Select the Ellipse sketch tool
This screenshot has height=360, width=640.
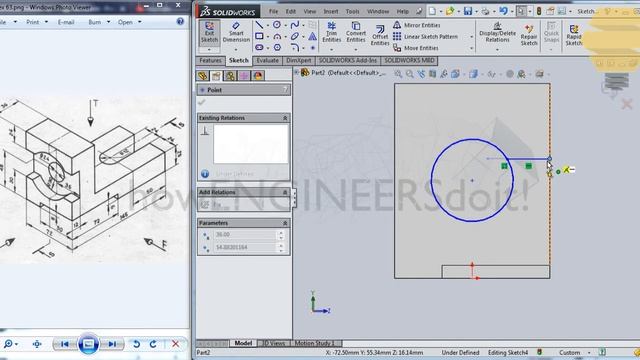[295, 36]
